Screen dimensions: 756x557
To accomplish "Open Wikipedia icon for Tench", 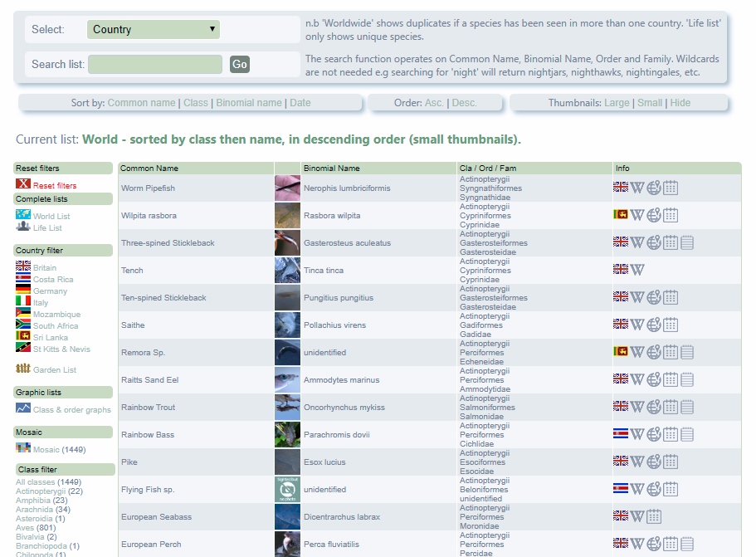I will 637,271.
